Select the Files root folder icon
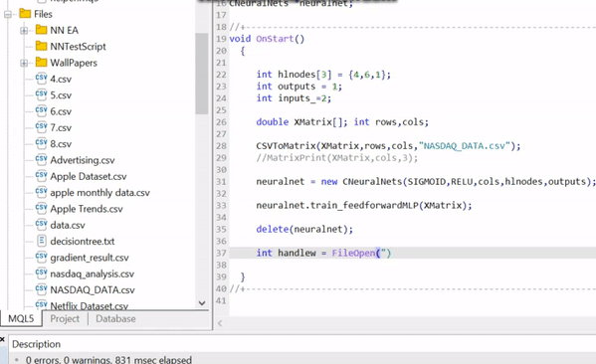This screenshot has width=596, height=364. 25,13
